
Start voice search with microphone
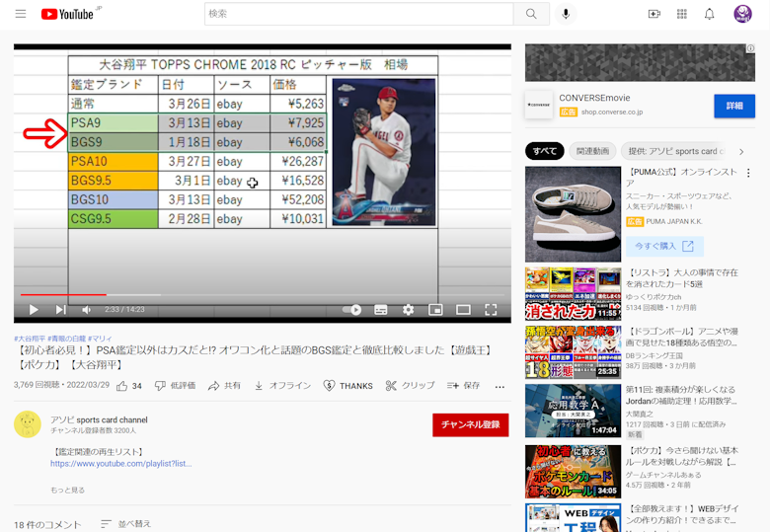pyautogui.click(x=566, y=14)
